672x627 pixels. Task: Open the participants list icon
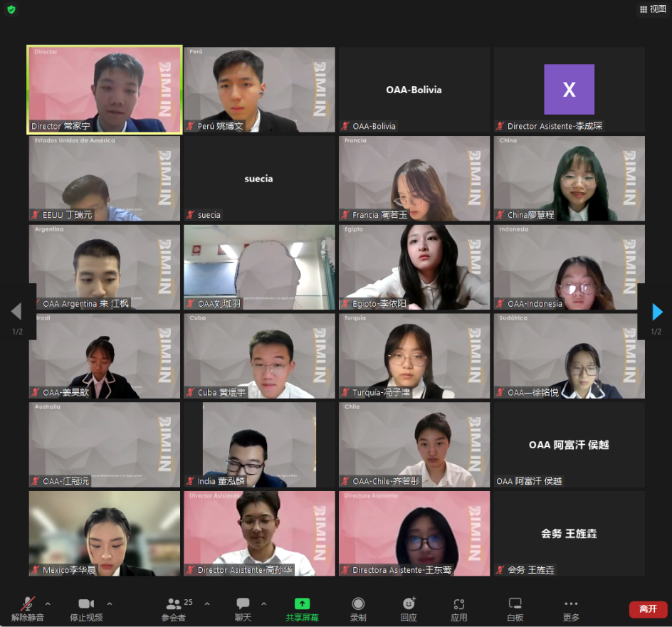tap(173, 604)
